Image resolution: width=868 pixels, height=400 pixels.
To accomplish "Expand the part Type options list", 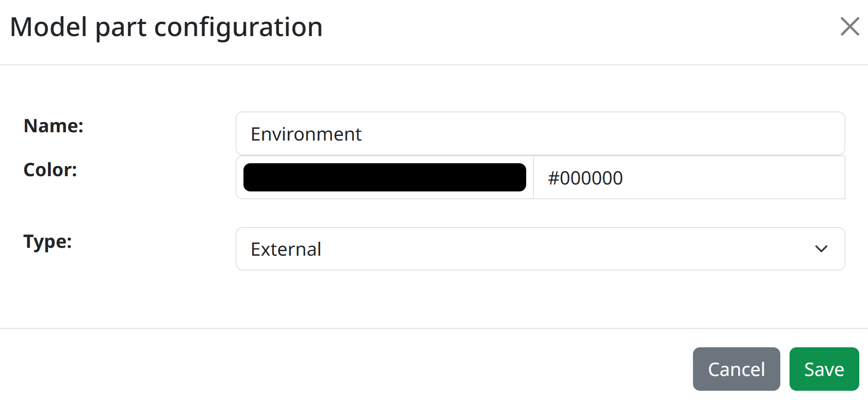I will tap(540, 249).
